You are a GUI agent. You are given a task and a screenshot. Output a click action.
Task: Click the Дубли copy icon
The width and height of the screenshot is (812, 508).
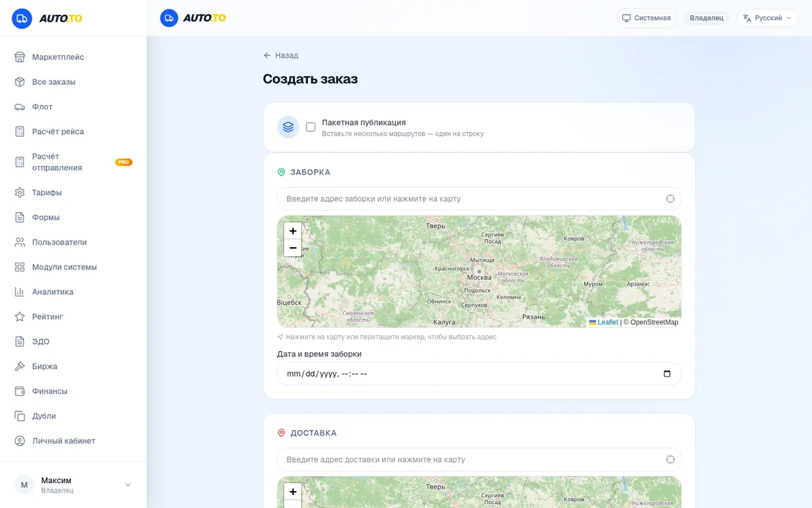pos(20,416)
